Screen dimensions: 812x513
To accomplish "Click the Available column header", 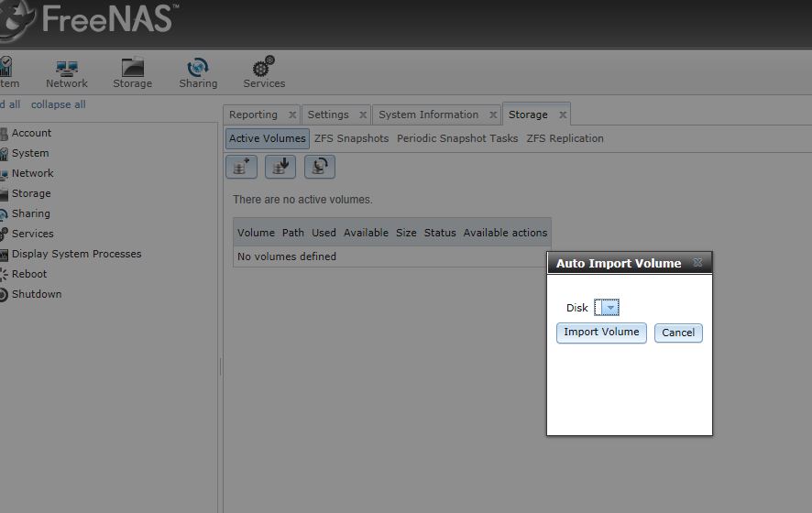I will click(x=366, y=233).
